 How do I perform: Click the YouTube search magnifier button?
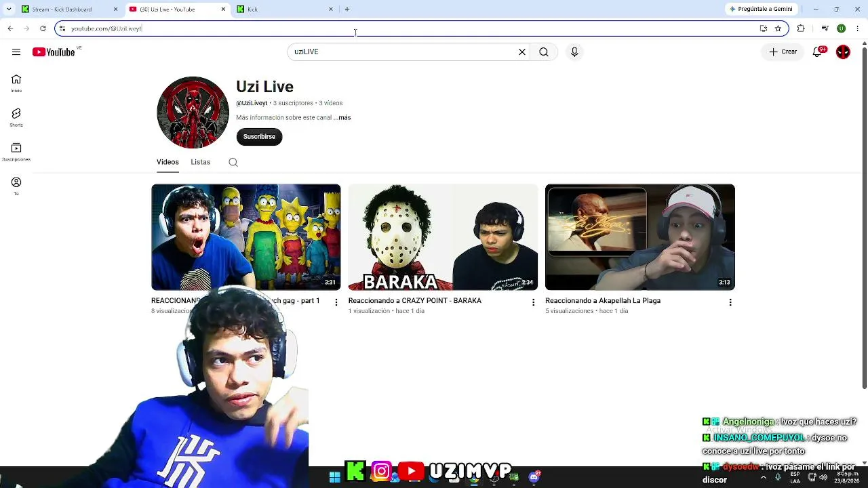[x=544, y=52]
